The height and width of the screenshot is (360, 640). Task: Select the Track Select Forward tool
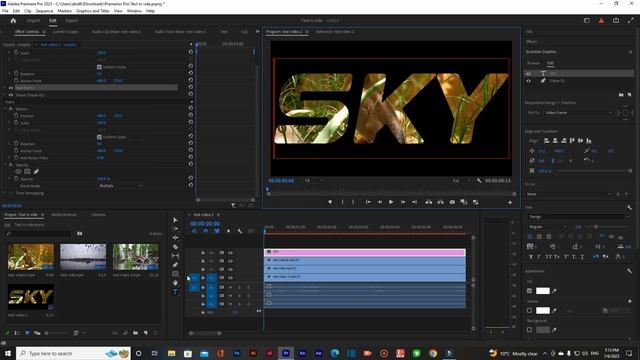tap(176, 229)
